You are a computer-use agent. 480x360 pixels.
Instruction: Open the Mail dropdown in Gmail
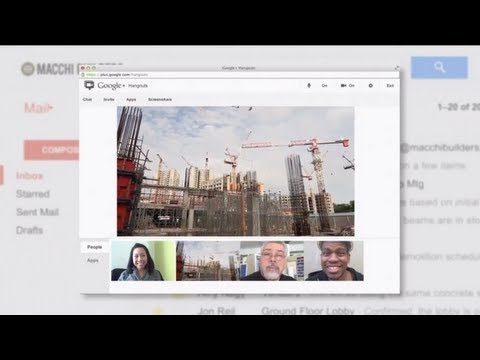click(39, 108)
